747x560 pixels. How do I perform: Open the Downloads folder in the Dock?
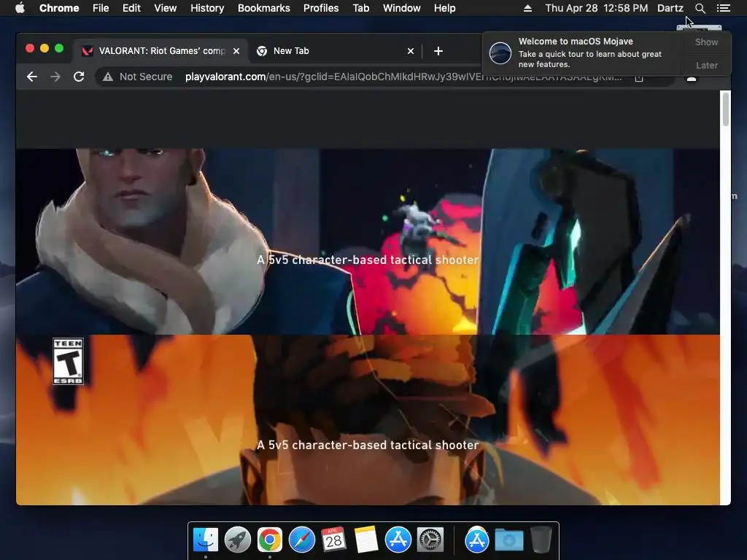tap(508, 540)
